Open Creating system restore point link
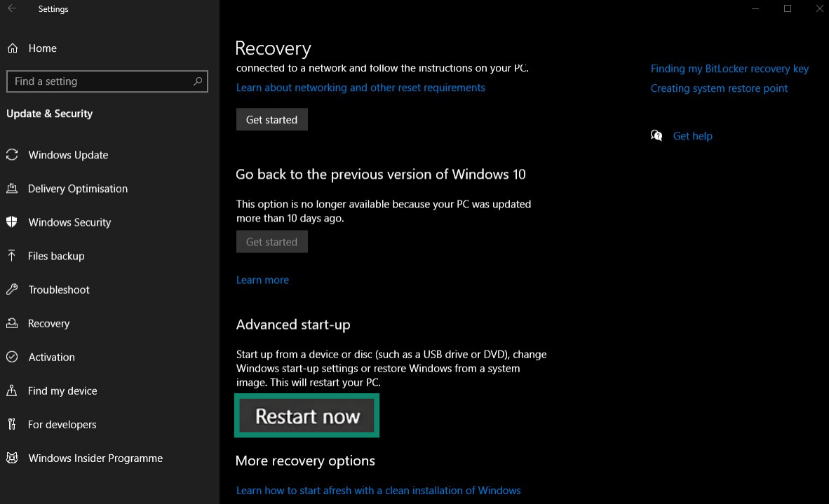Viewport: 829px width, 504px height. point(719,88)
